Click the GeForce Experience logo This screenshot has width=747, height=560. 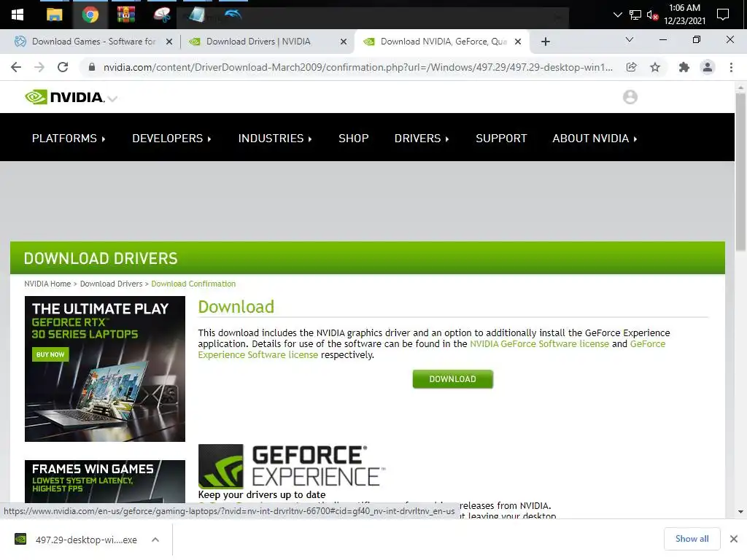point(291,466)
